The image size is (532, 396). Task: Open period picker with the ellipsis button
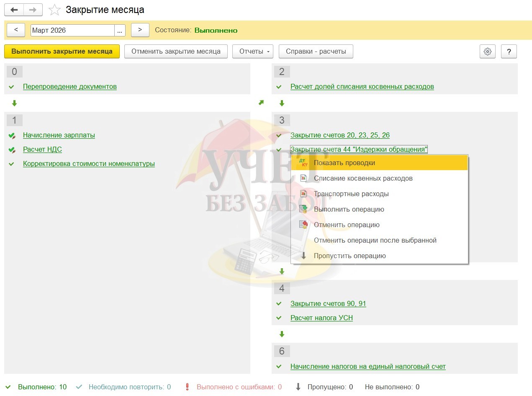pyautogui.click(x=120, y=30)
